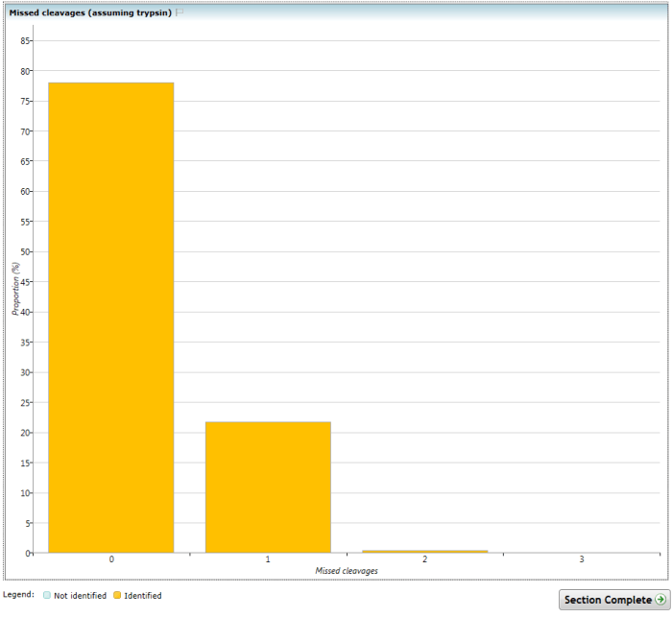The image size is (672, 617).
Task: Click the x-axis tick label 2
Action: pyautogui.click(x=424, y=559)
